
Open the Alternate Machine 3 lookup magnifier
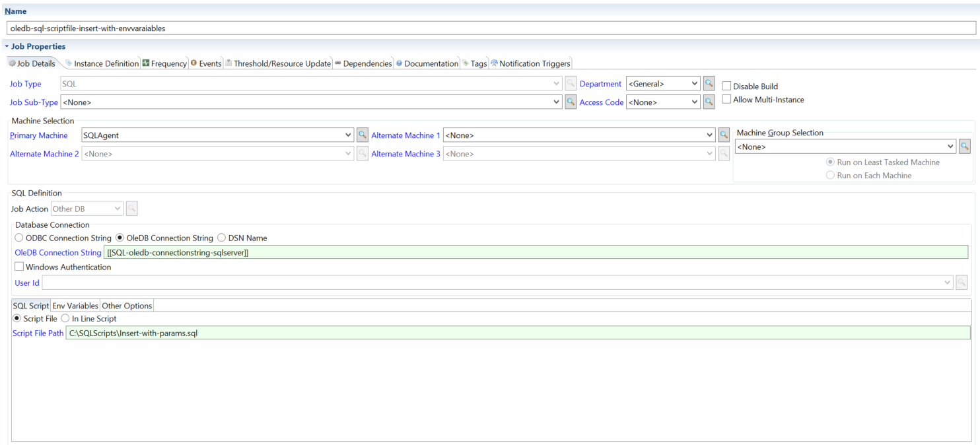724,154
